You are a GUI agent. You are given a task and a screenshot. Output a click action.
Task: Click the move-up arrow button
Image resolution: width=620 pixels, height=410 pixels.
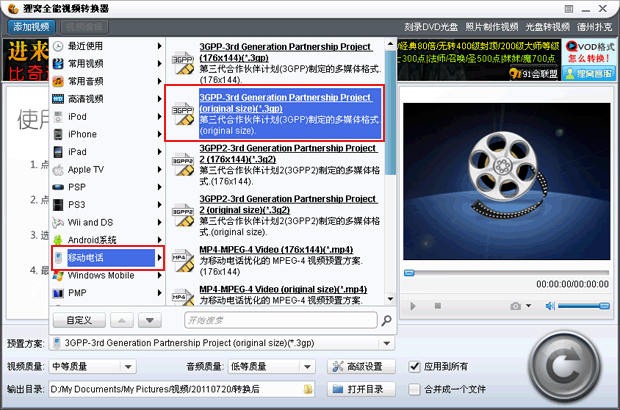pyautogui.click(x=122, y=320)
